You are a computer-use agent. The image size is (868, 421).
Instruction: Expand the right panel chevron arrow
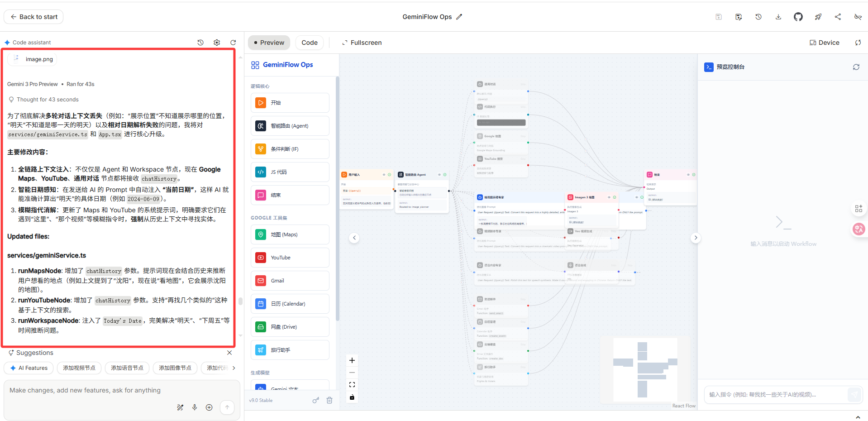point(696,238)
